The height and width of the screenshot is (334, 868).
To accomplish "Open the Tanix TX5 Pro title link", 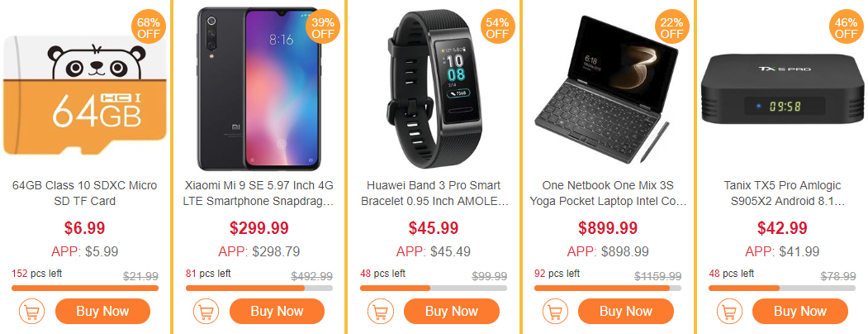I will coord(782,193).
